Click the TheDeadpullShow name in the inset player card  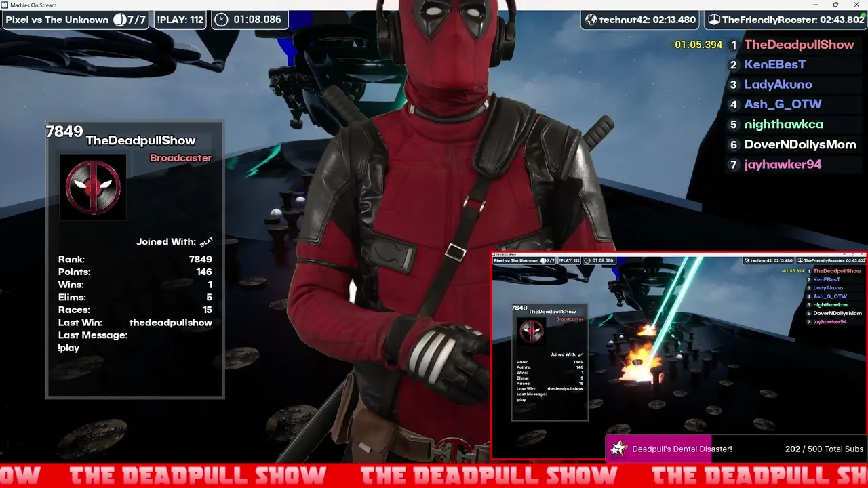pos(552,312)
